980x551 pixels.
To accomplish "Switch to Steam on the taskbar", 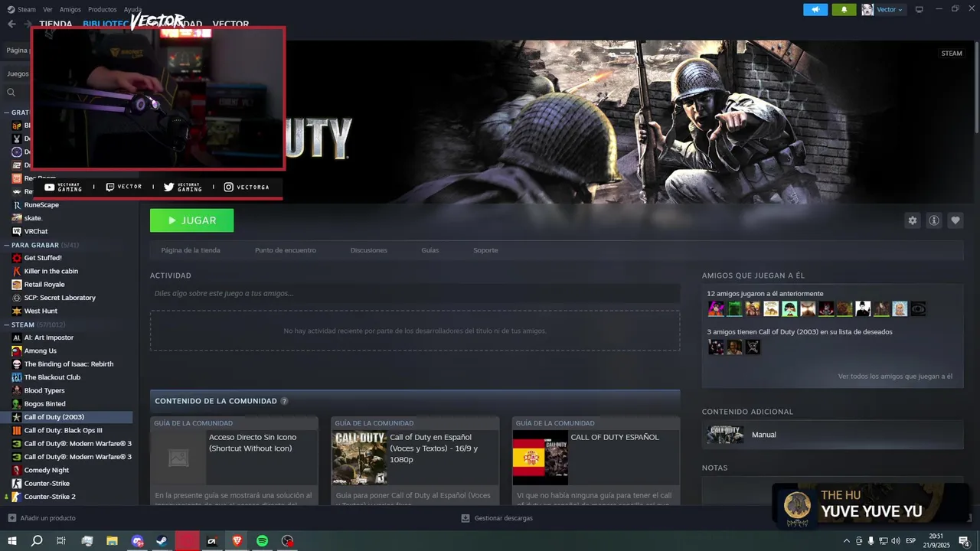I will pos(162,541).
